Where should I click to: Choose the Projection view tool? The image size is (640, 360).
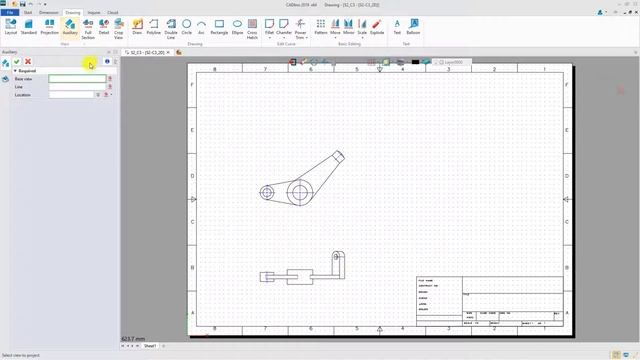(x=49, y=27)
